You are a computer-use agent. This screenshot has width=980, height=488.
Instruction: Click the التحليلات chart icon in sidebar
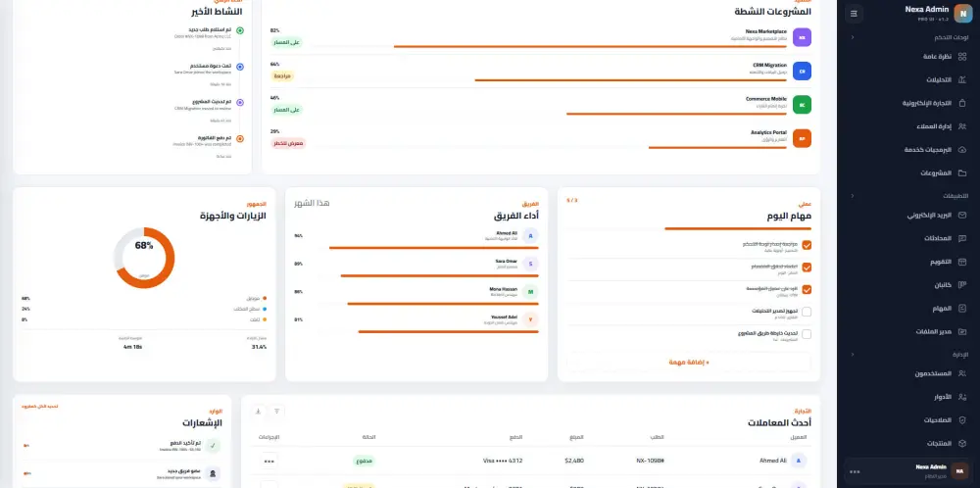click(x=962, y=79)
